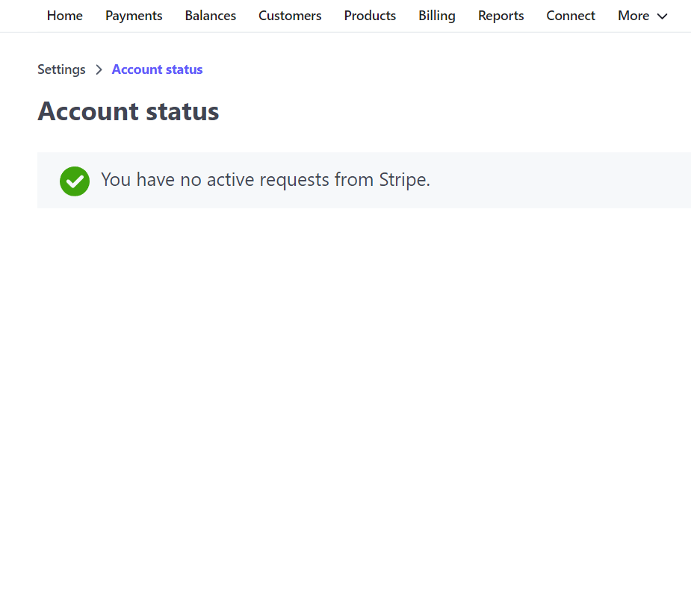Open the Home menu item
Image resolution: width=691 pixels, height=616 pixels.
[x=64, y=16]
